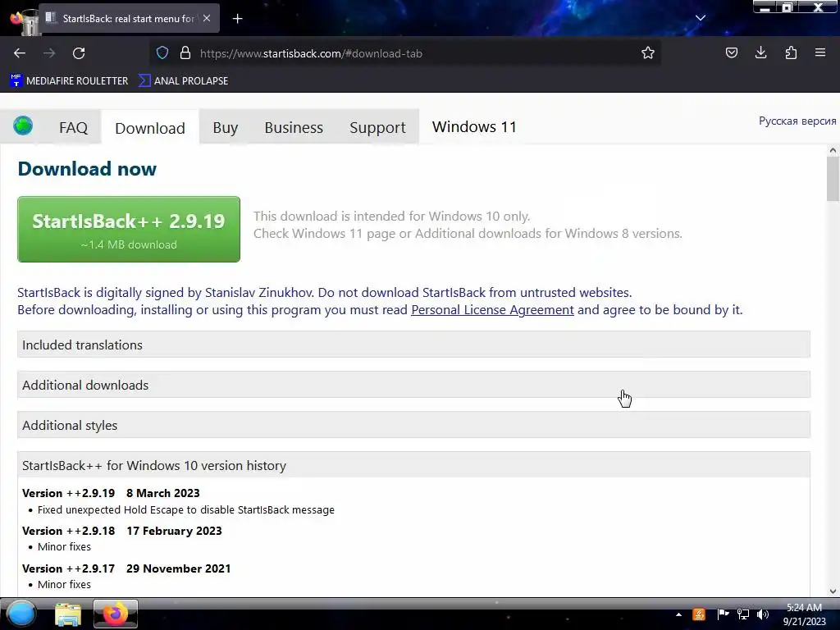Switch to the Russian version link
The image size is (840, 630).
pyautogui.click(x=797, y=121)
